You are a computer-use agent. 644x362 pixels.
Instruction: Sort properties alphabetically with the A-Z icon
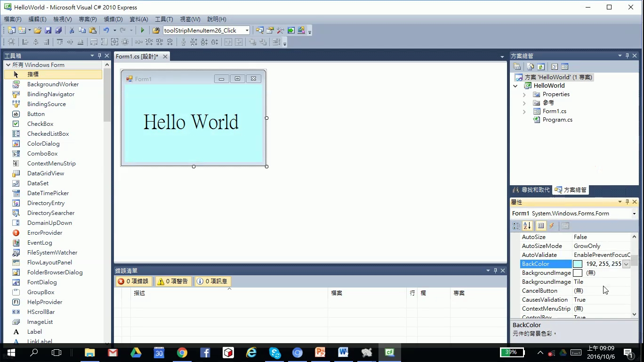coord(527,226)
